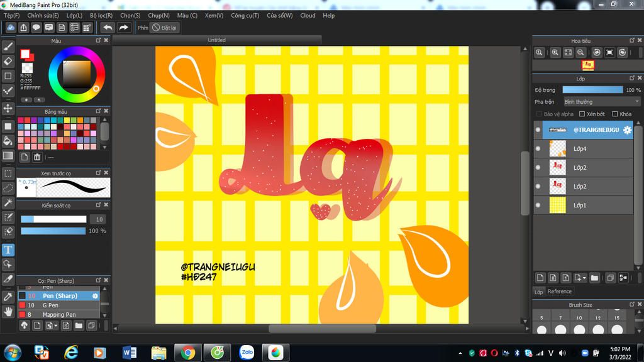Open the Lớp(L) menu
The width and height of the screenshot is (644, 362).
click(x=74, y=15)
